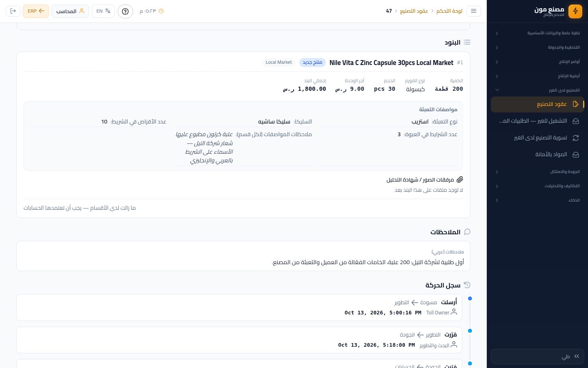Image resolution: width=588 pixels, height=368 pixels.
Task: Click the inbox icon beside التشغيل للغير
Action: click(x=576, y=121)
